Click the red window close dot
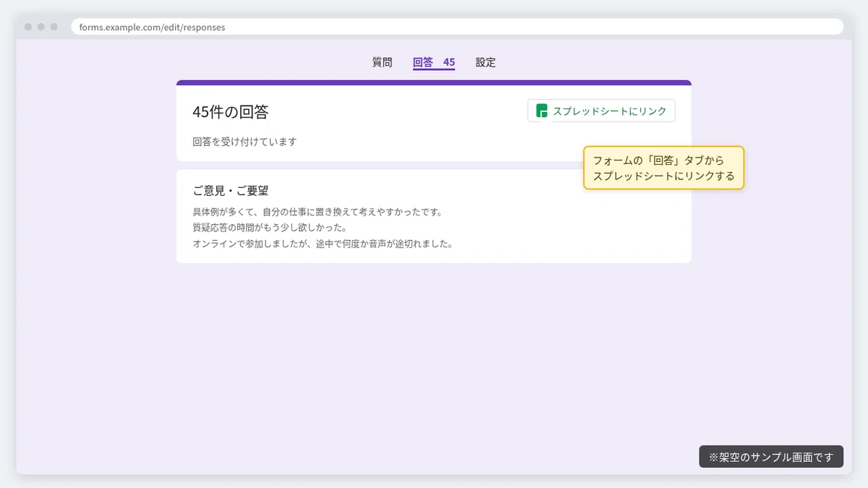 tap(27, 27)
